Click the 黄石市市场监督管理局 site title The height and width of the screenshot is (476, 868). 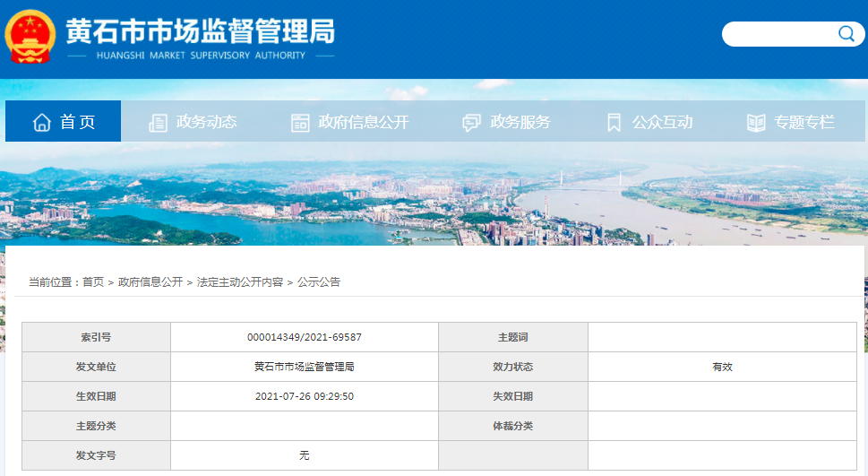[x=201, y=30]
